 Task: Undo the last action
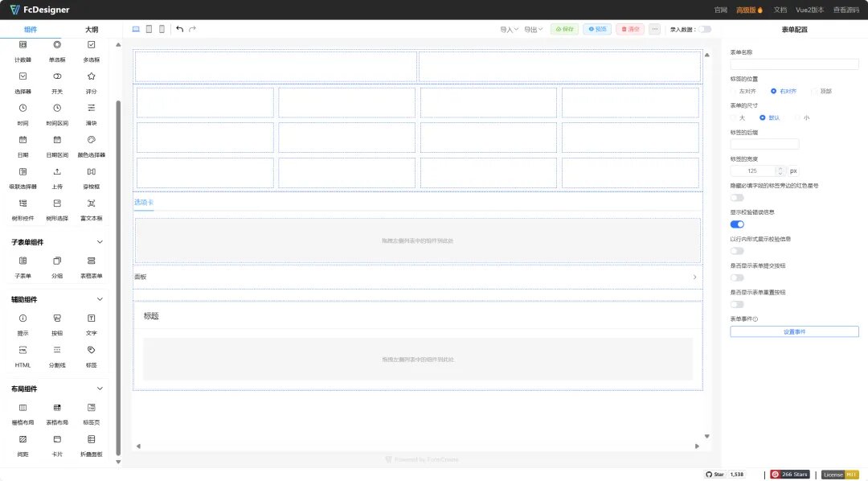click(x=179, y=29)
